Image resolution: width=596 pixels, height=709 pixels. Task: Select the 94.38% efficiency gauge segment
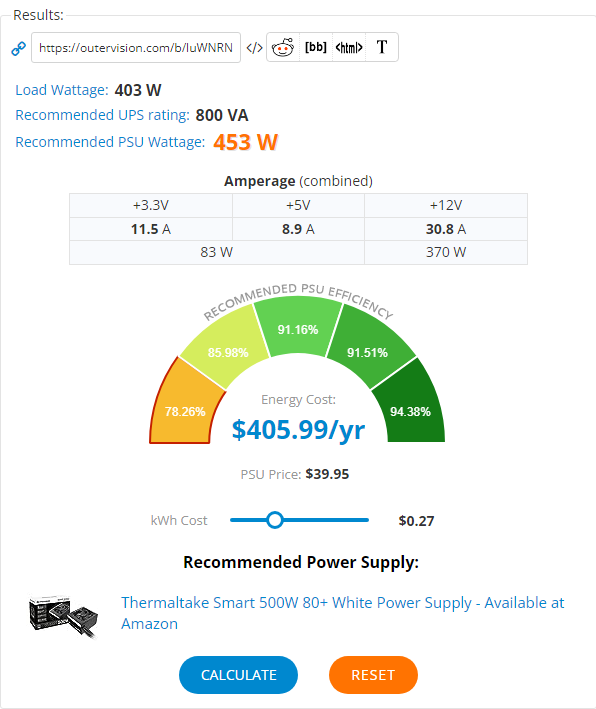[x=411, y=407]
